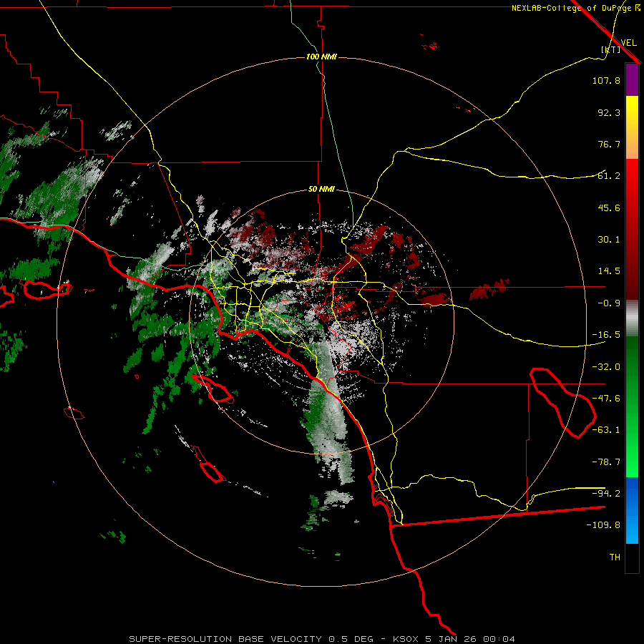Image resolution: width=644 pixels, height=644 pixels.
Task: Click the 61.2 velocity scale value
Action: [609, 176]
